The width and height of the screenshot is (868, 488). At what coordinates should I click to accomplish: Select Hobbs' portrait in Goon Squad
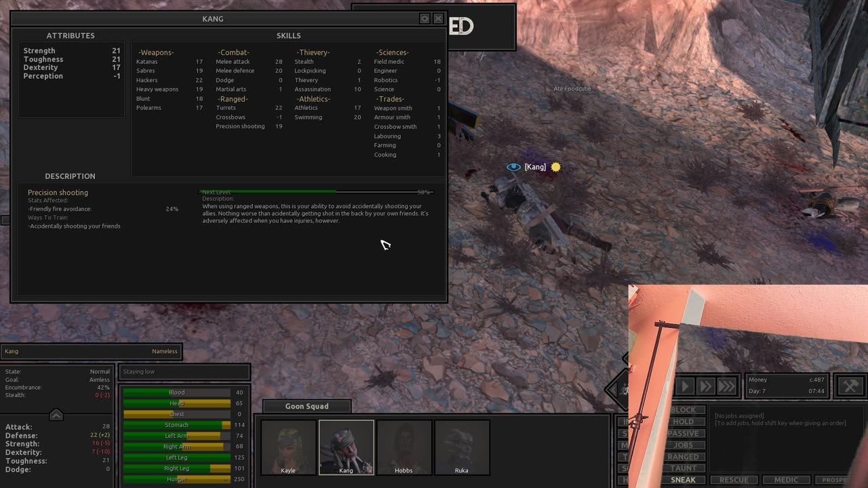(403, 447)
